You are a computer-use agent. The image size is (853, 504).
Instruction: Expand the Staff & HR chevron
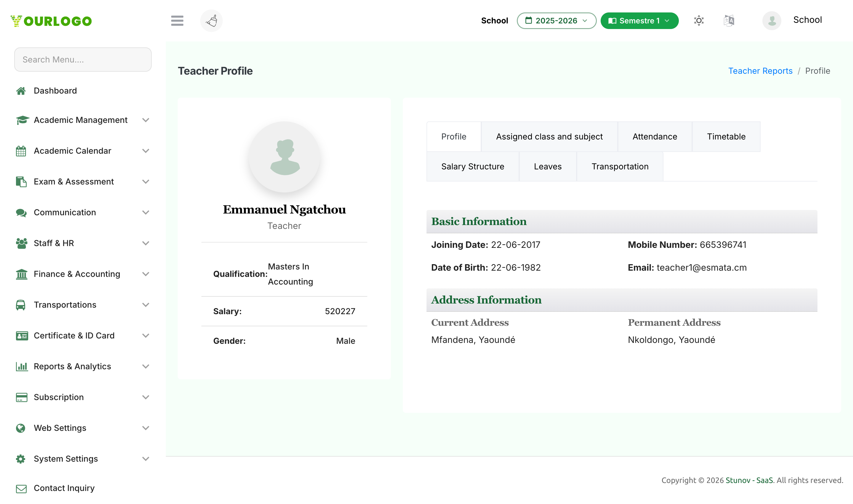[145, 243]
